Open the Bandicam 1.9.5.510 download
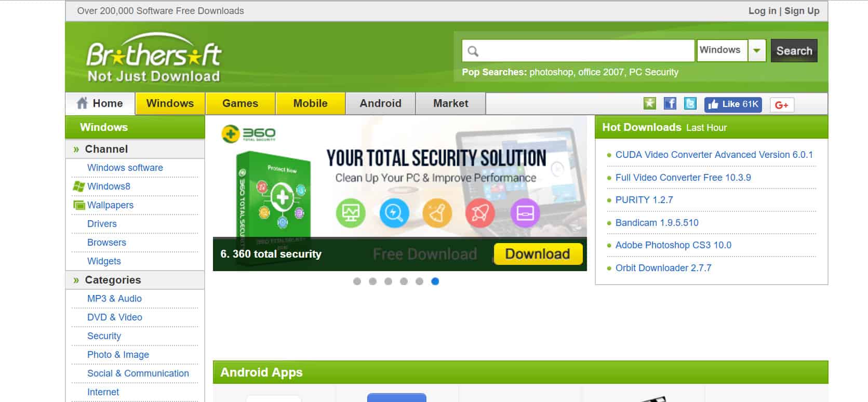 [x=657, y=223]
